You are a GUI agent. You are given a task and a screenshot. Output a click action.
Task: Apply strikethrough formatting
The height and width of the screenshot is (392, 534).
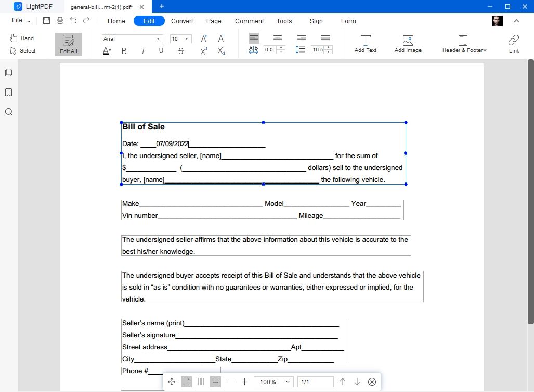point(180,51)
